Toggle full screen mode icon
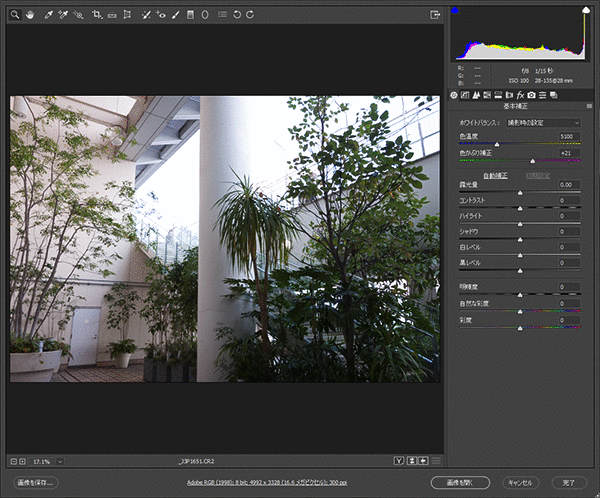Image resolution: width=600 pixels, height=498 pixels. pos(435,15)
